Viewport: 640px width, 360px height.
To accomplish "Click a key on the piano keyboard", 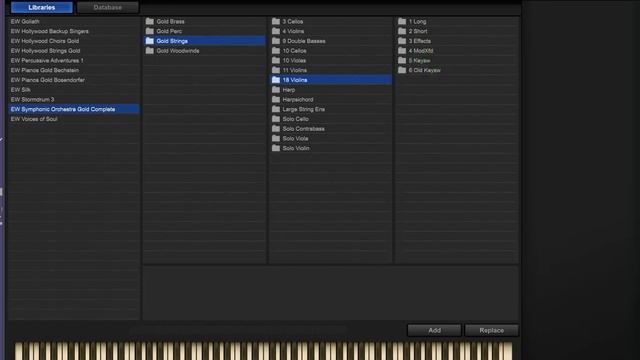I will pyautogui.click(x=263, y=351).
